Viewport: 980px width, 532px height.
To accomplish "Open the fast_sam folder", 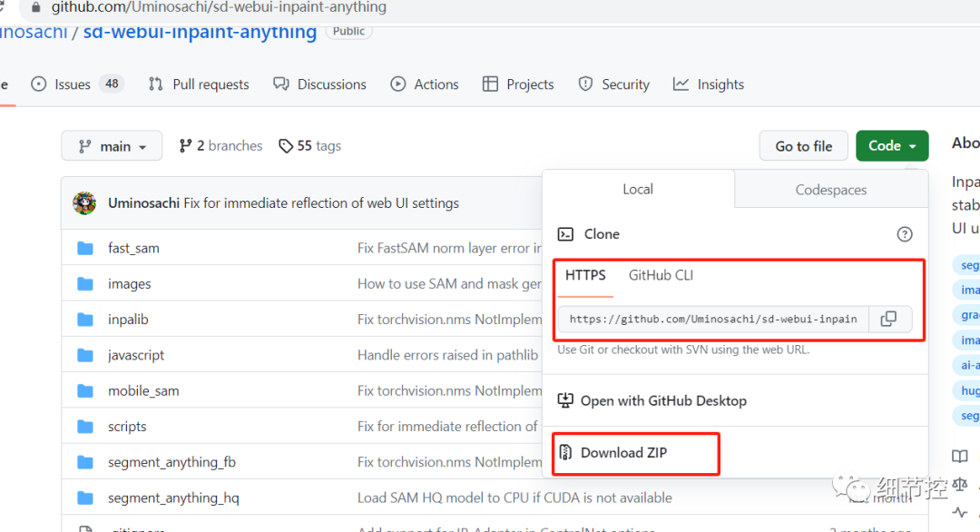I will pyautogui.click(x=133, y=248).
